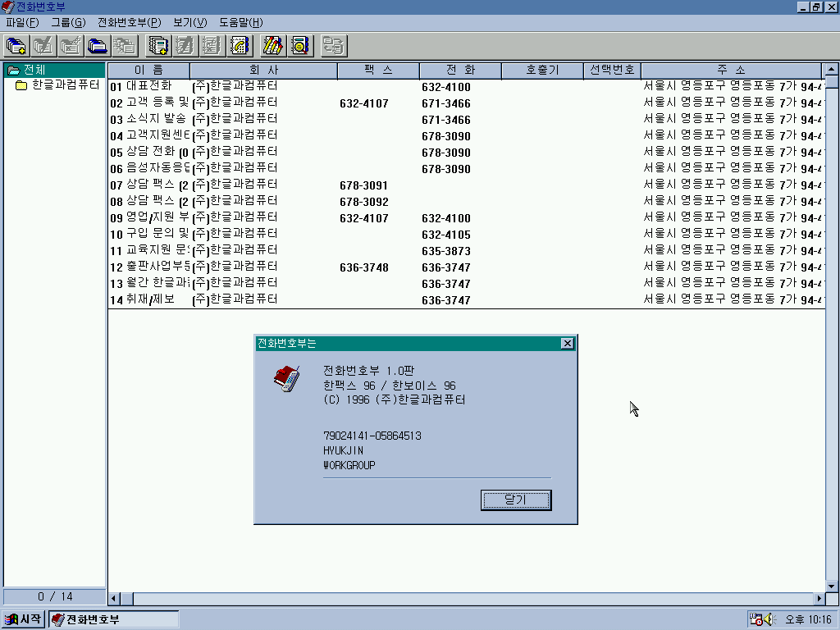
Task: Click the vertical scrollbar up arrow
Action: (832, 70)
